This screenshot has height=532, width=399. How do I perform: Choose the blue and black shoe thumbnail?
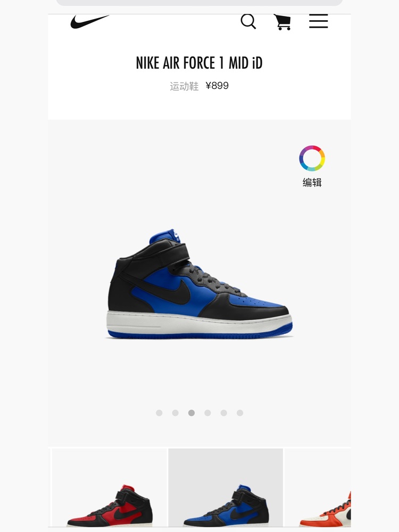click(x=226, y=488)
